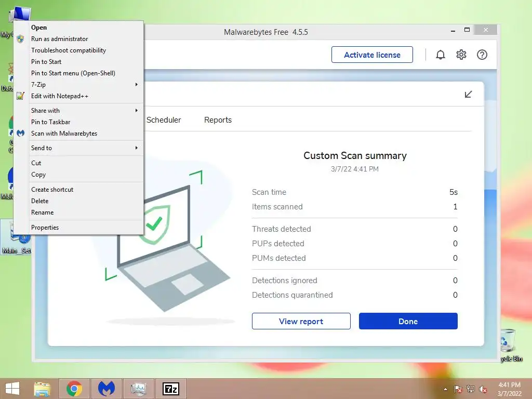The height and width of the screenshot is (399, 532).
Task: Choose Edit with Notepad++
Action: [78, 96]
